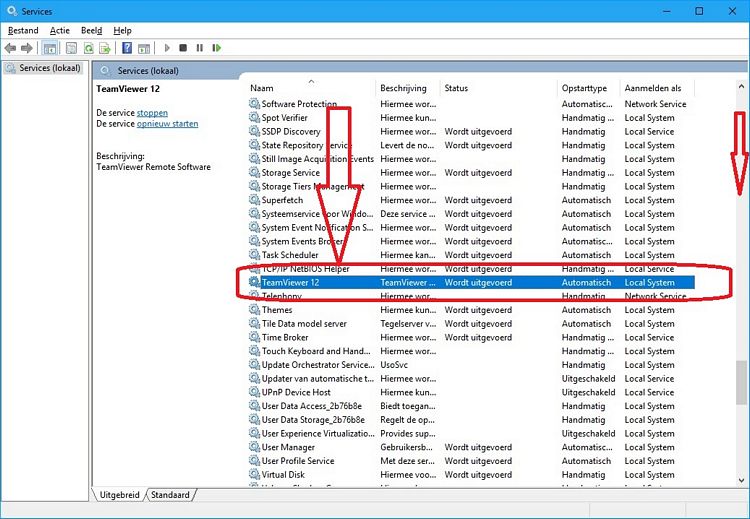Click the gear icon of Time Broker
The height and width of the screenshot is (519, 750).
tap(254, 337)
